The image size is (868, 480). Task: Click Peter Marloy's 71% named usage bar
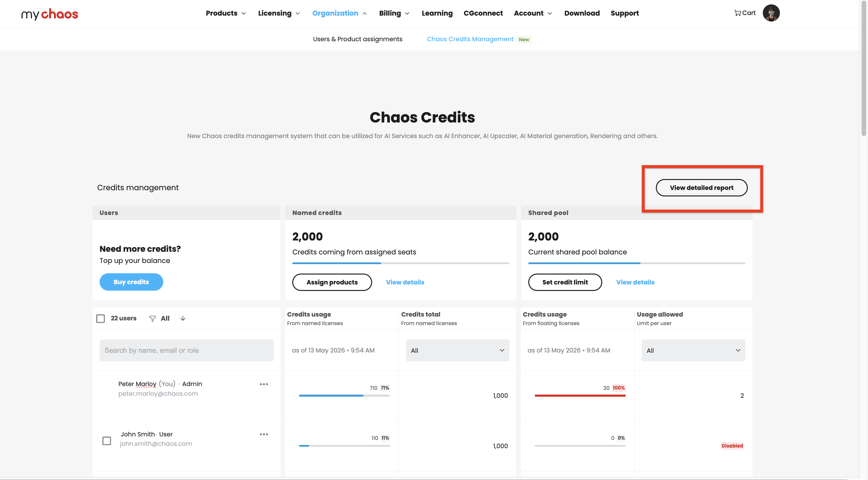point(344,395)
